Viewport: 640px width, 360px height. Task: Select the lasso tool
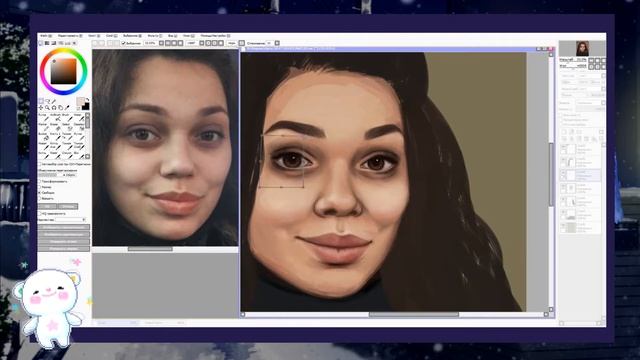(x=48, y=101)
